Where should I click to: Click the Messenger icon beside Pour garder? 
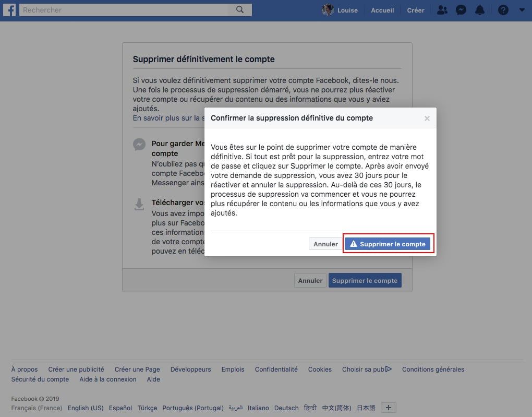(x=139, y=145)
